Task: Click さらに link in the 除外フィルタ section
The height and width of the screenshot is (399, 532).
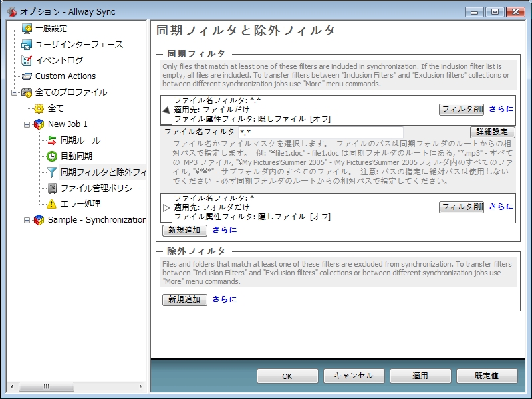Action: (x=225, y=299)
